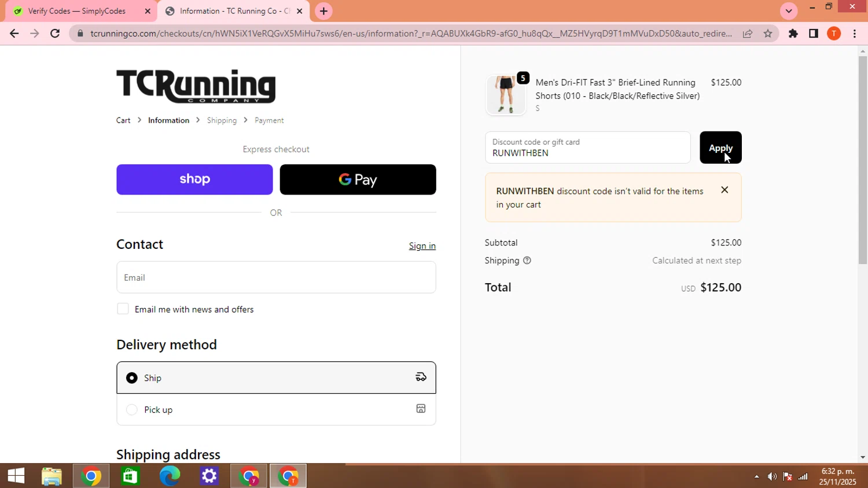Open Settings gear on taskbar

coord(209,476)
